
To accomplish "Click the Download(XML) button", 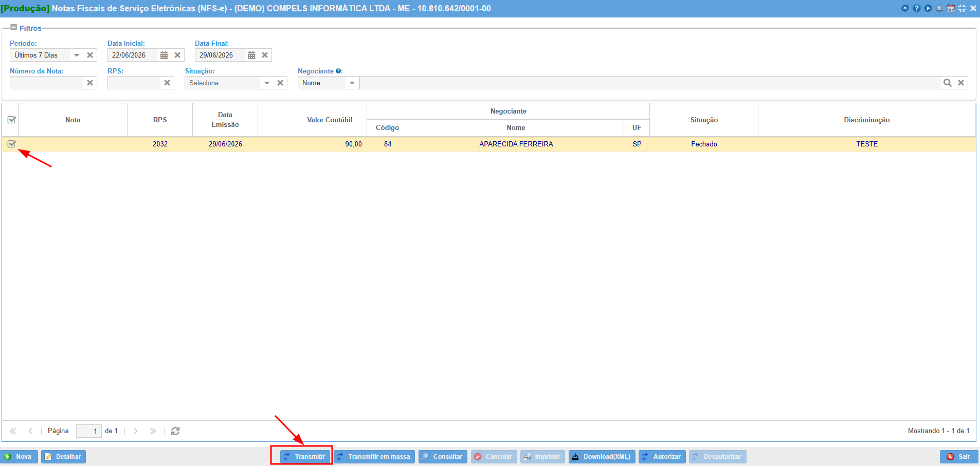I will pyautogui.click(x=602, y=457).
